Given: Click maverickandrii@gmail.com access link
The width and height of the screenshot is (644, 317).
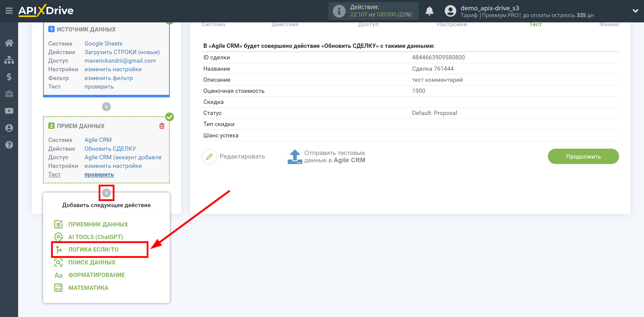Looking at the screenshot, I should 120,61.
